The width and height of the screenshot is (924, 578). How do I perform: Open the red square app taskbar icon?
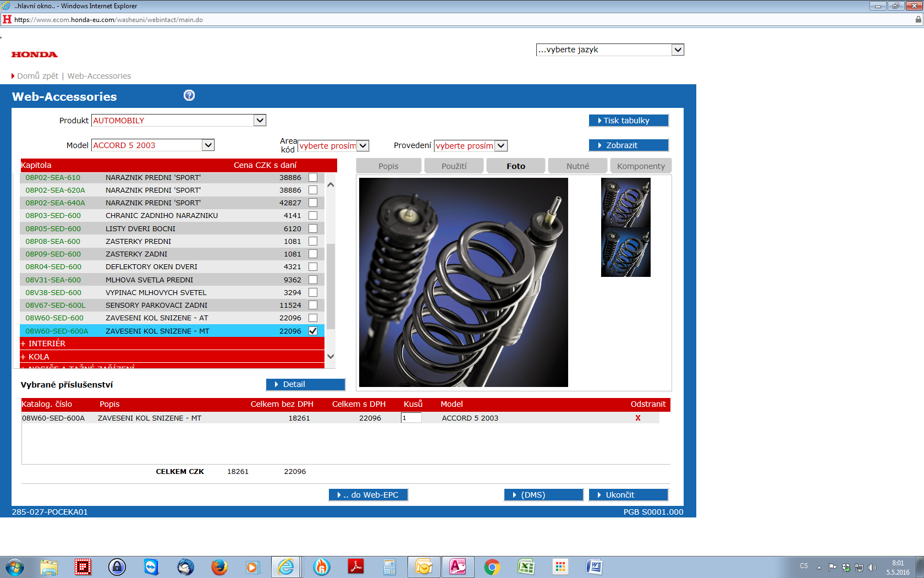pos(83,567)
